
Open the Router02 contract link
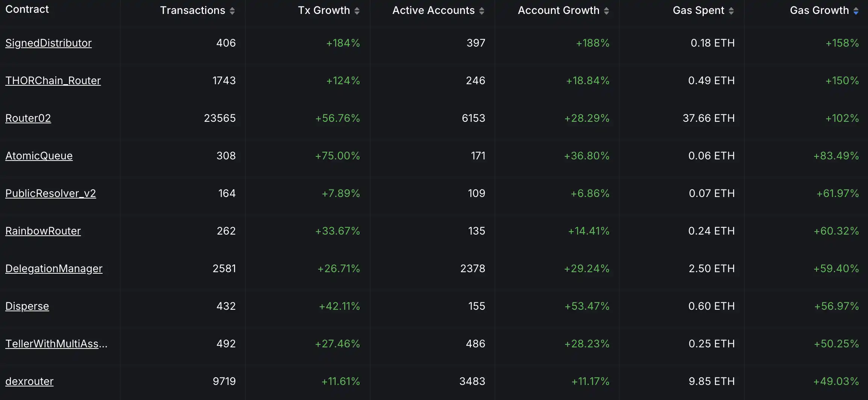[x=28, y=118]
